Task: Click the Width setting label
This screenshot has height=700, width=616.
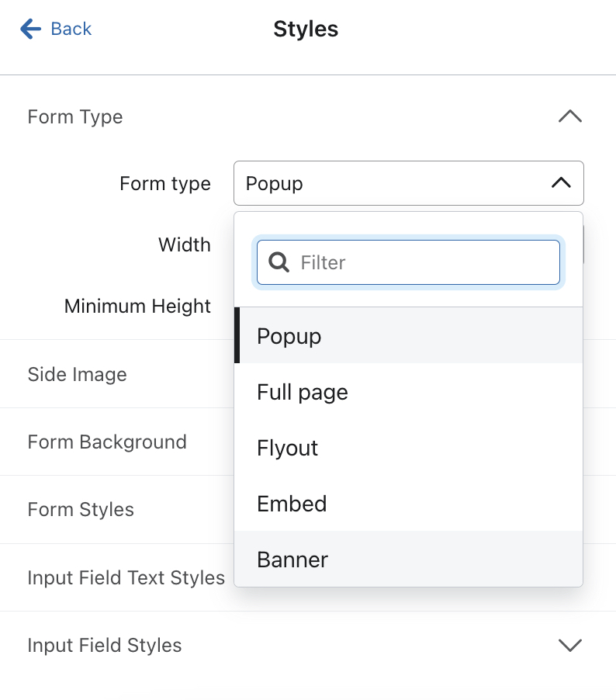Action: (x=185, y=244)
